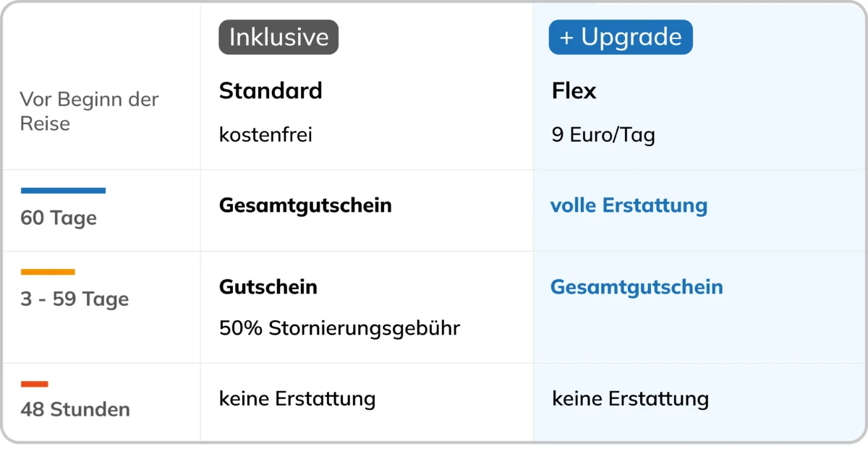Click the 3 - 59 Tage row label

coord(75,299)
